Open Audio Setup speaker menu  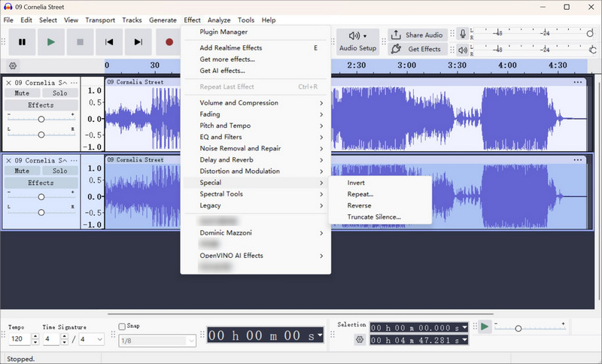pos(357,41)
